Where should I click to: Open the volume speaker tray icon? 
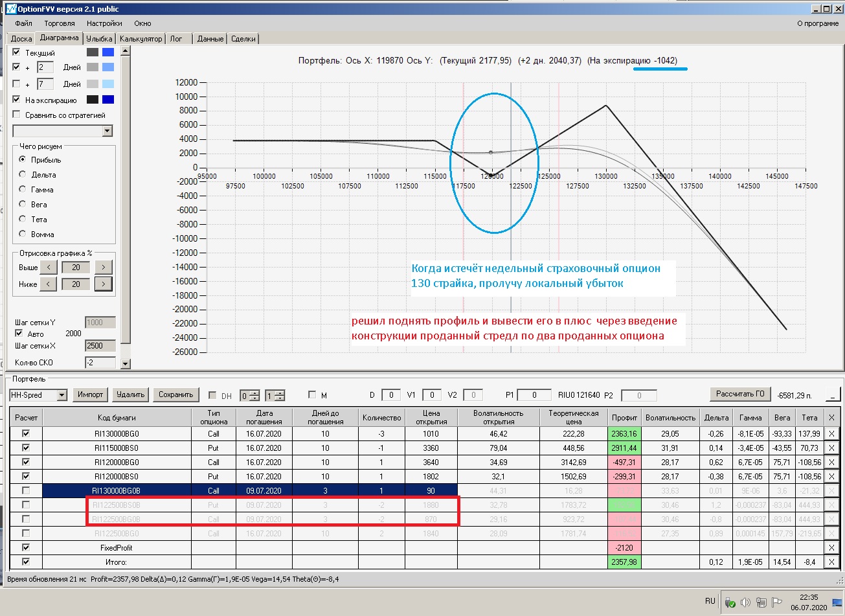746,602
